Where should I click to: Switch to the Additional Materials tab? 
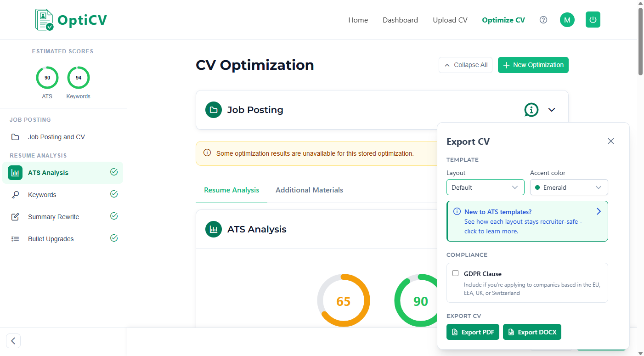(309, 190)
